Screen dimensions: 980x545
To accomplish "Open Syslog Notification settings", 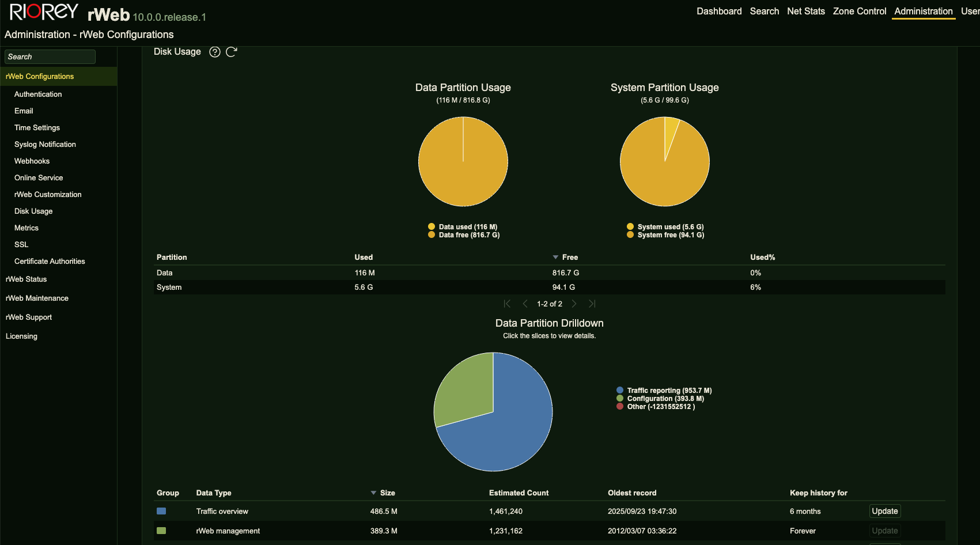I will [x=45, y=144].
